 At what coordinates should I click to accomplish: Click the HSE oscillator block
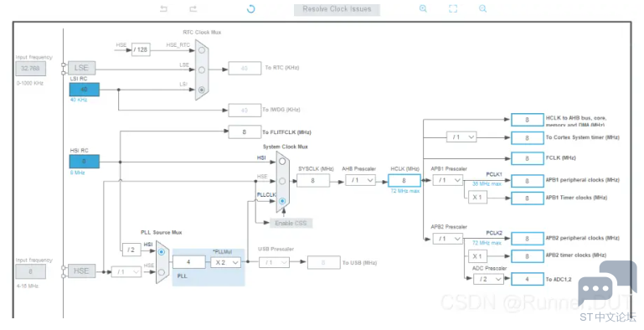point(81,271)
